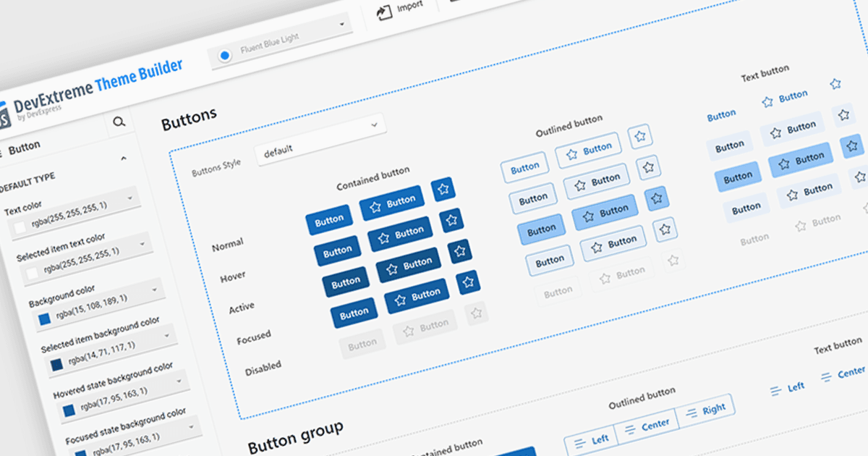Select Right in outlined button group
The width and height of the screenshot is (868, 456).
pyautogui.click(x=705, y=410)
